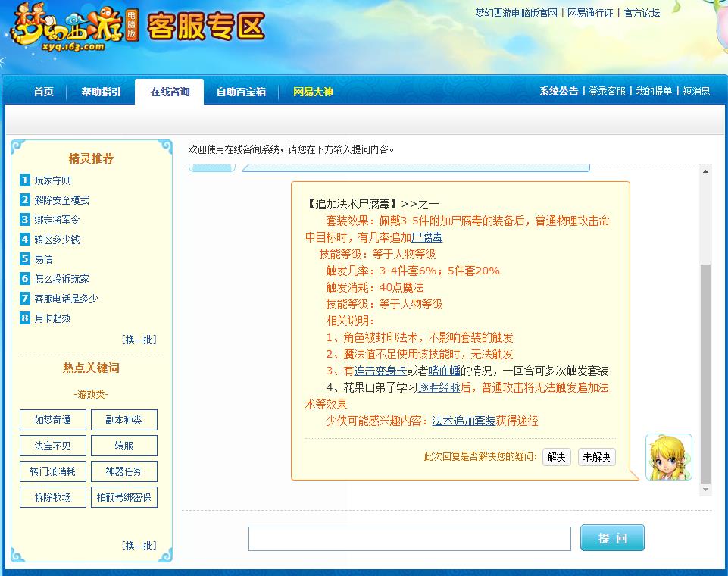Click 未解决 for the reply feedback

click(598, 457)
